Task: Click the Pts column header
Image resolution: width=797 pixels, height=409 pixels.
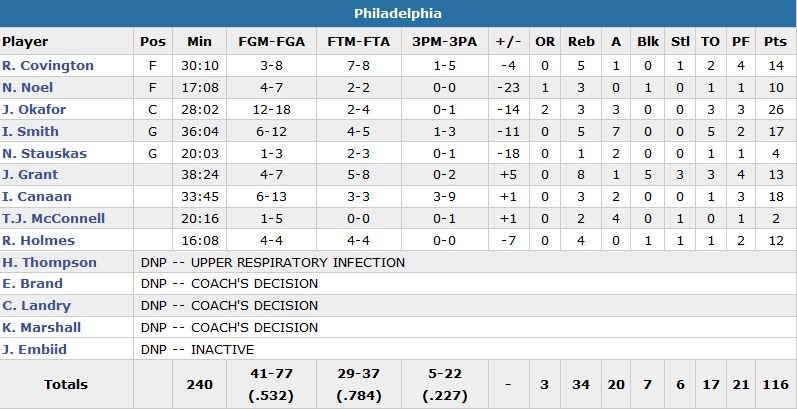Action: tap(774, 42)
